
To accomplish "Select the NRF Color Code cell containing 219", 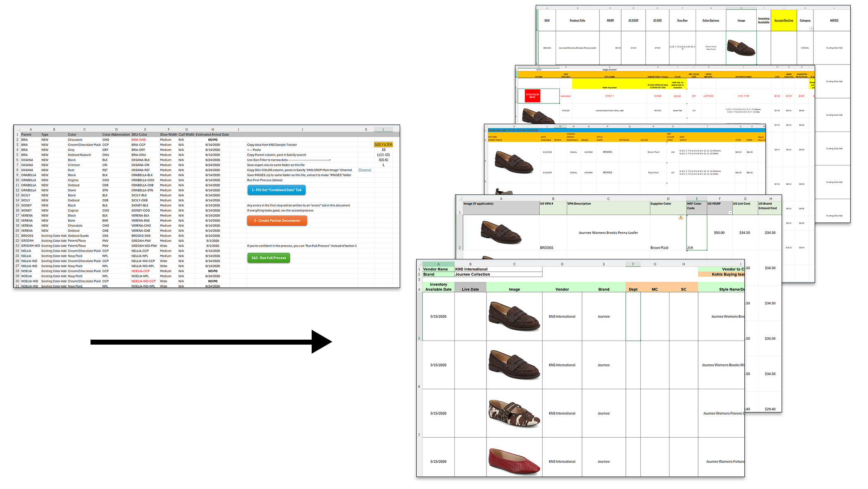I will [697, 233].
